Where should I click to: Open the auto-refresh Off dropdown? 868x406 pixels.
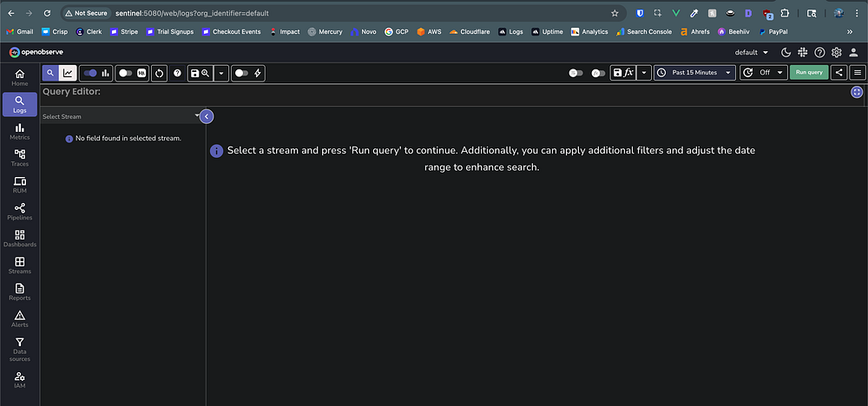(x=763, y=73)
